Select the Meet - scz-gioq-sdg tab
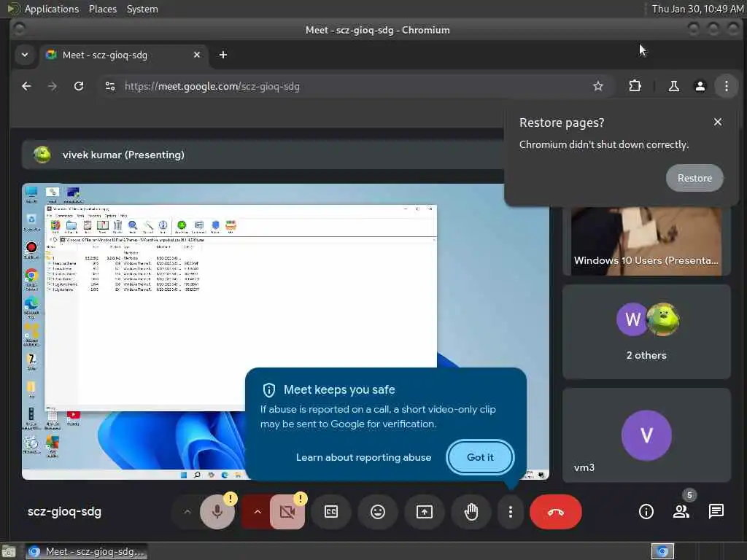Viewport: 747px width, 560px height. pyautogui.click(x=123, y=55)
